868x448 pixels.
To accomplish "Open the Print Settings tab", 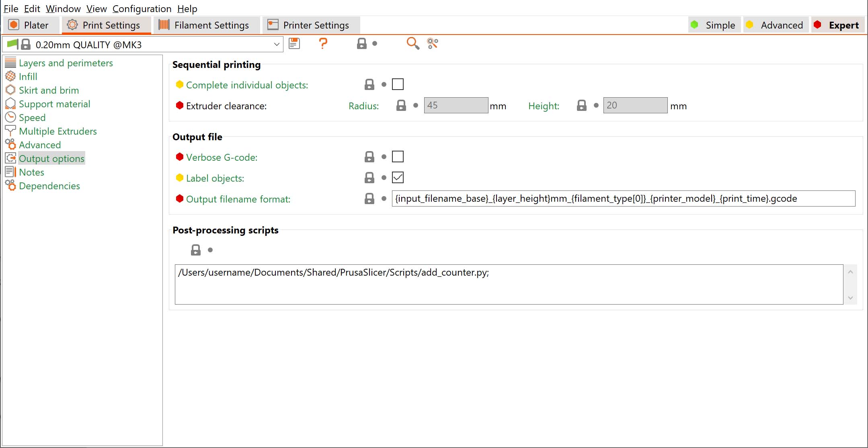I will 105,25.
